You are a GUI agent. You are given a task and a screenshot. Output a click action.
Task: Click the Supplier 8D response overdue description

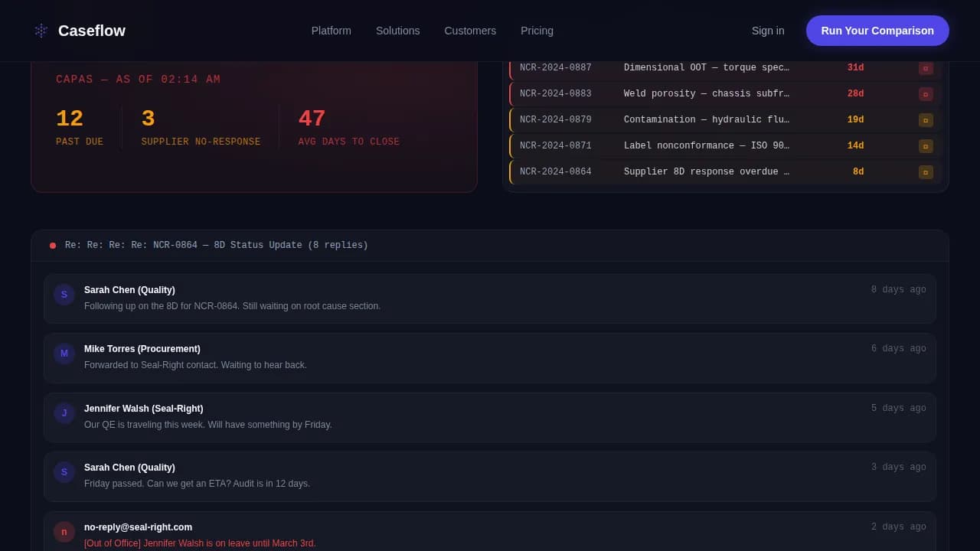[707, 171]
